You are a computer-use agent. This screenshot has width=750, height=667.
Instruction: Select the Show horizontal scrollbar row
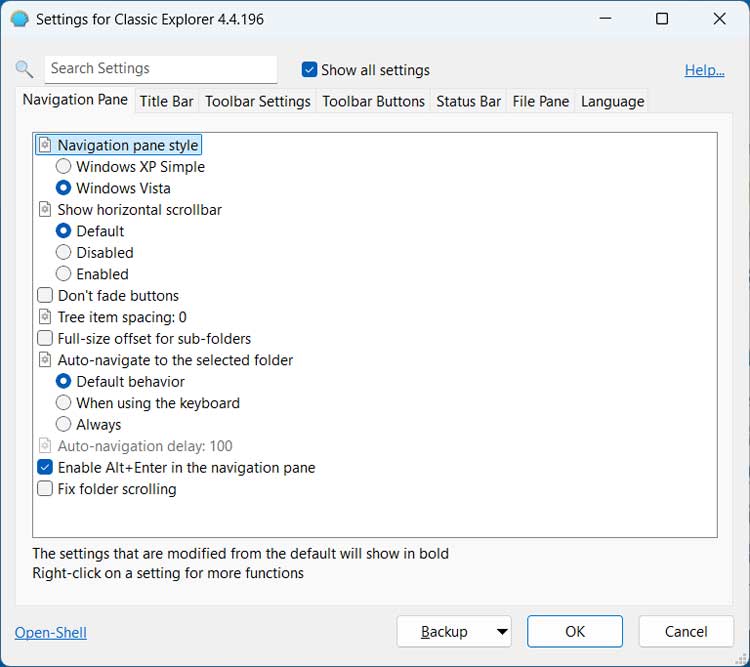coord(140,210)
